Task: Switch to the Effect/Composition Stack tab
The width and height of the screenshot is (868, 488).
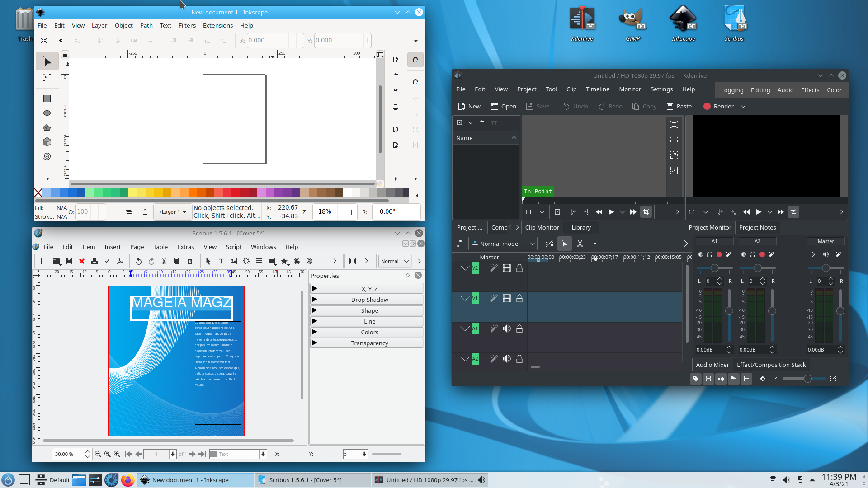Action: point(771,365)
